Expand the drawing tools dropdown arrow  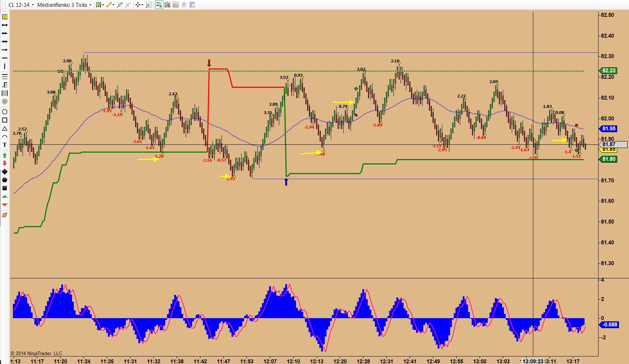click(113, 5)
